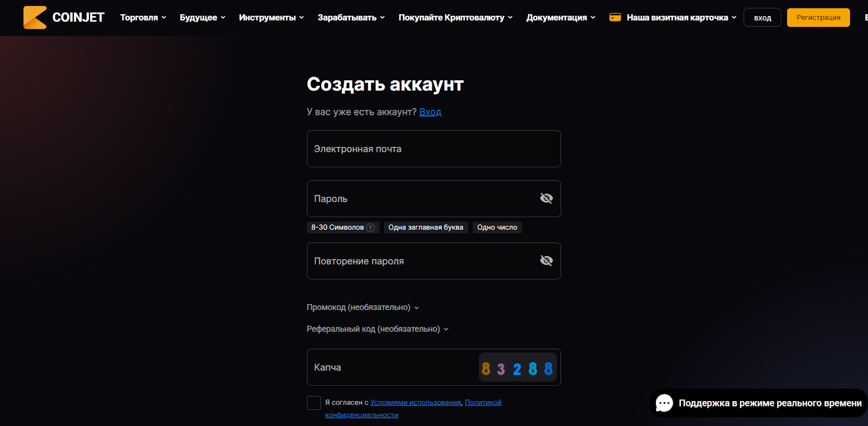Click the COINJET brand name text
Image resolution: width=868 pixels, height=426 pixels.
(78, 17)
